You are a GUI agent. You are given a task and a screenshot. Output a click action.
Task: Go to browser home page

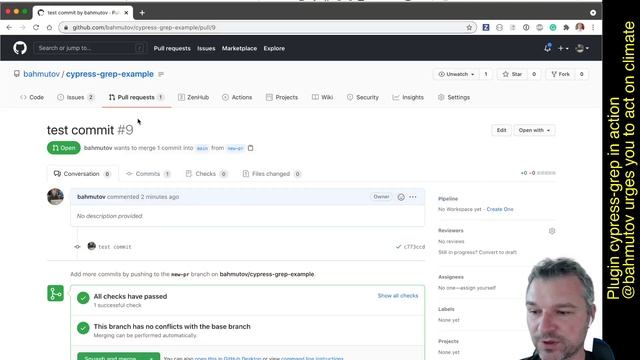(49, 27)
